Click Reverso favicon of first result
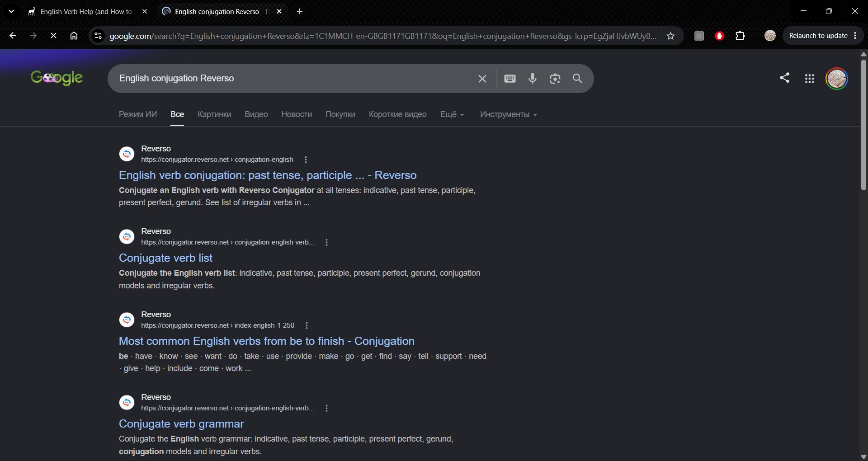The width and height of the screenshot is (868, 461). 127,154
